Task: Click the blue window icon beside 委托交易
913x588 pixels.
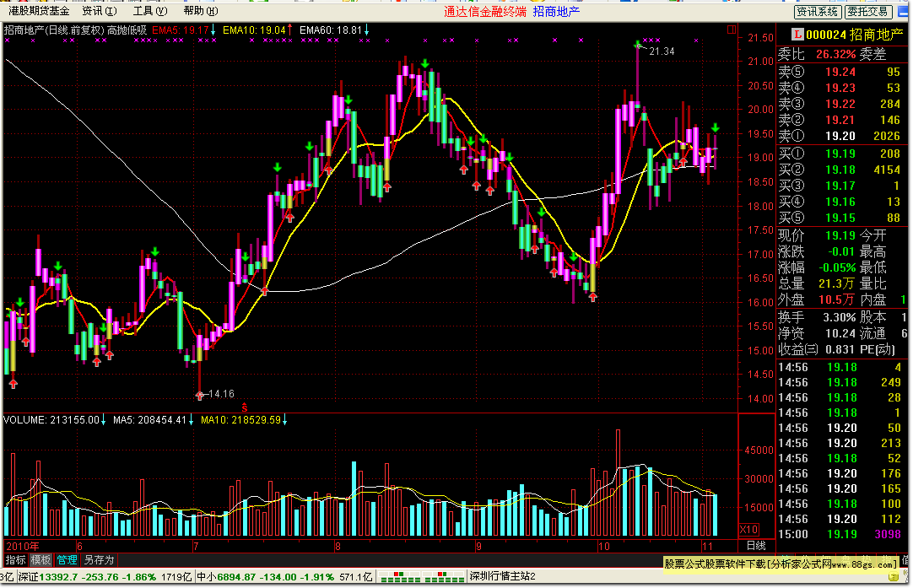Action: pyautogui.click(x=903, y=11)
